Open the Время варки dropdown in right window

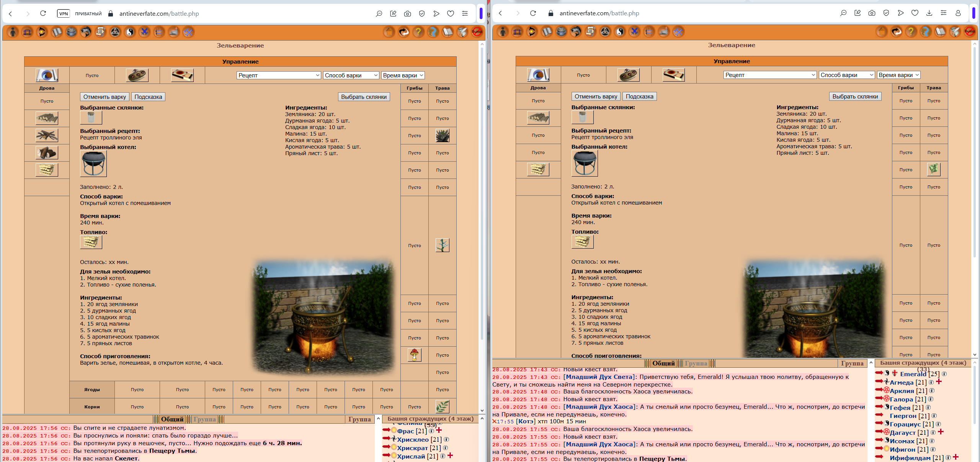(898, 75)
